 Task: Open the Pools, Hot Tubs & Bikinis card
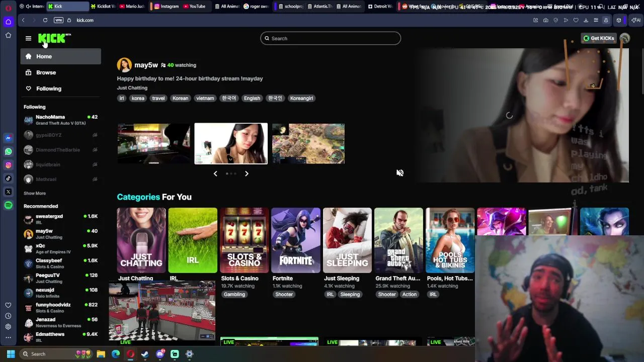(450, 240)
